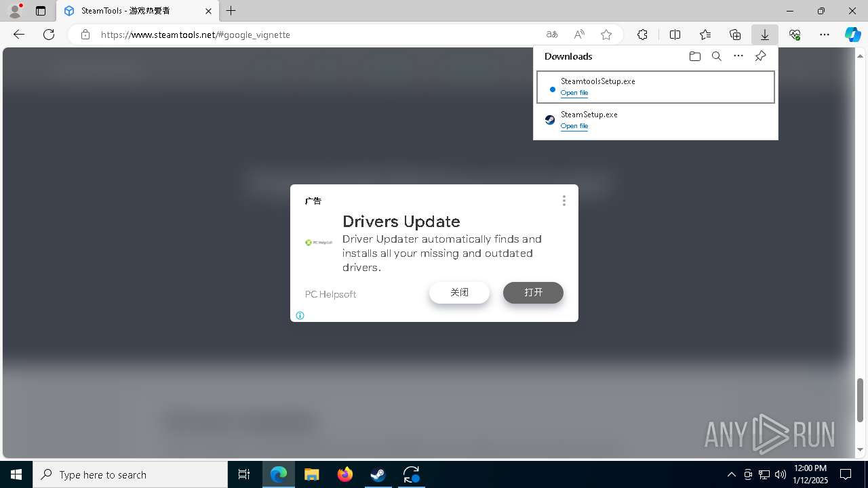This screenshot has width=868, height=488.
Task: Open the ad options three-dot menu
Action: click(564, 201)
